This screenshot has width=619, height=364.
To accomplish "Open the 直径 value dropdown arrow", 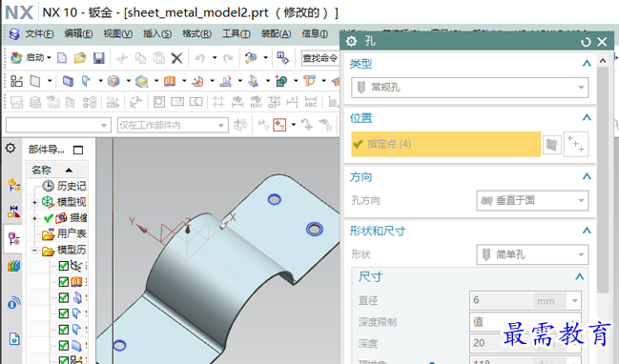I will [x=575, y=301].
